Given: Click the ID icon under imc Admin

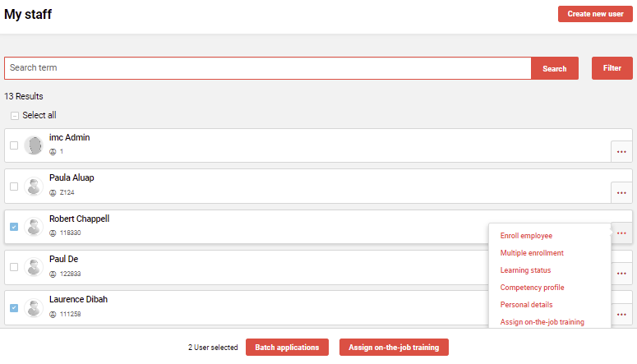Looking at the screenshot, I should 53,152.
